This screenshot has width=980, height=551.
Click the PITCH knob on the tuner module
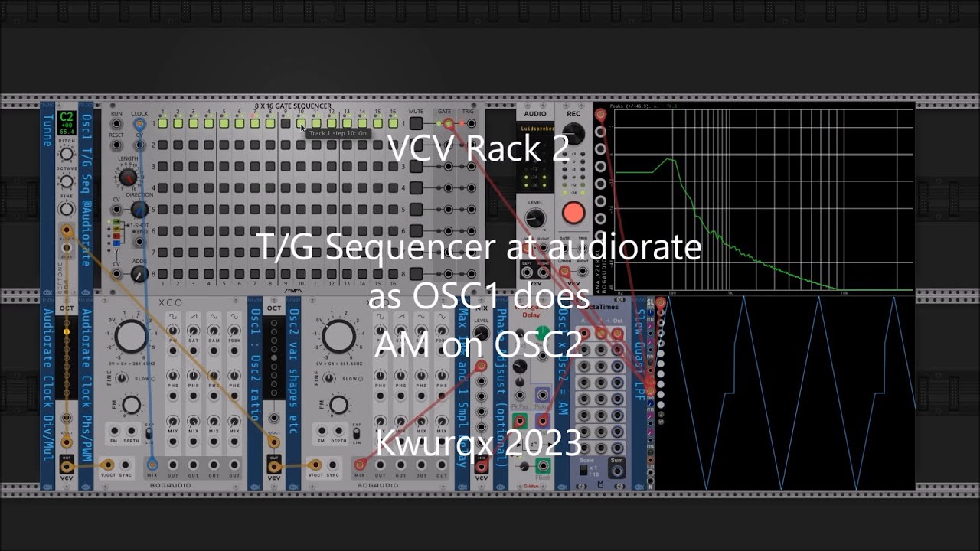(67, 155)
